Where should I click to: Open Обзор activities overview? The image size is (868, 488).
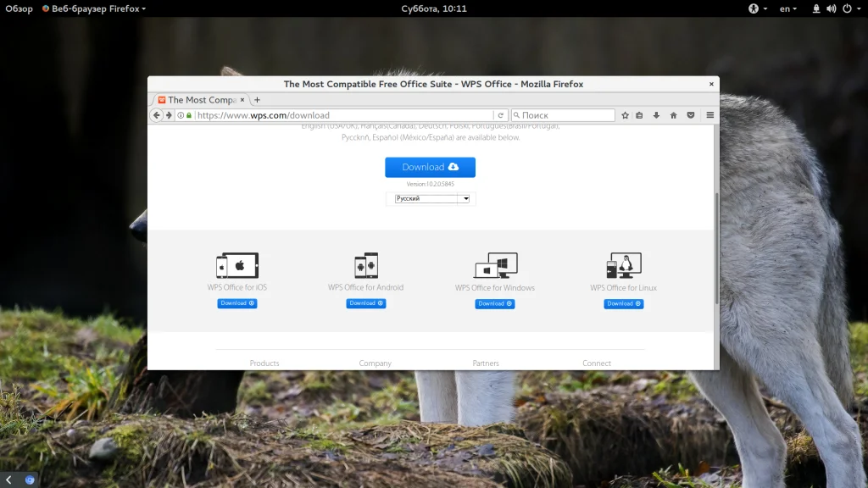pyautogui.click(x=19, y=8)
